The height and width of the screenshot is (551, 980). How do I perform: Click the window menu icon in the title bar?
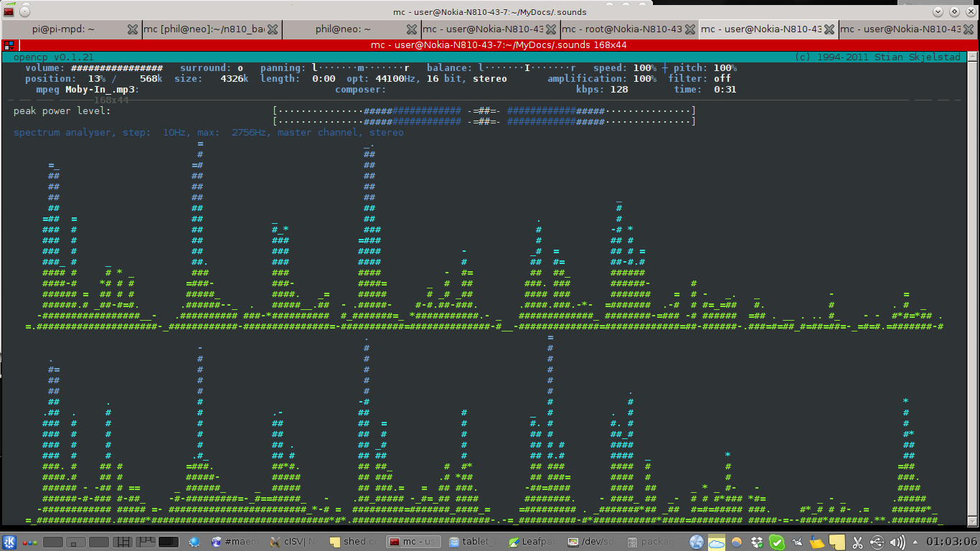click(x=9, y=11)
